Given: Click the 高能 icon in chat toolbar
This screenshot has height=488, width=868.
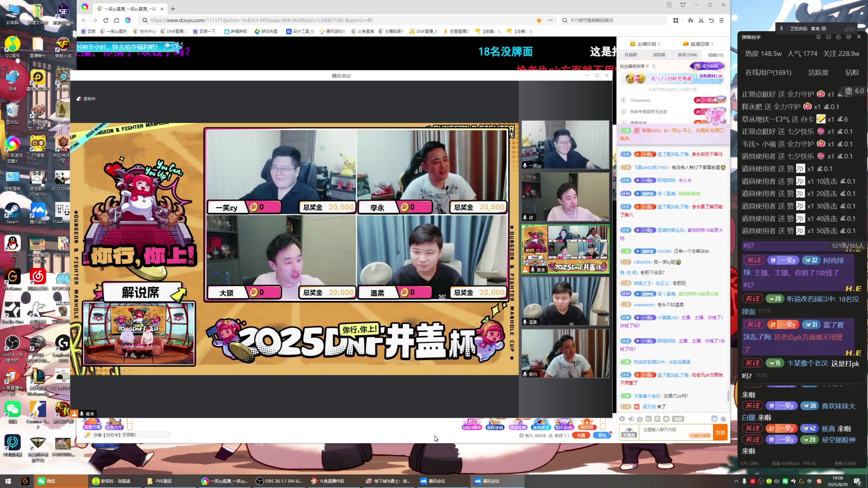Looking at the screenshot, I should 678,419.
